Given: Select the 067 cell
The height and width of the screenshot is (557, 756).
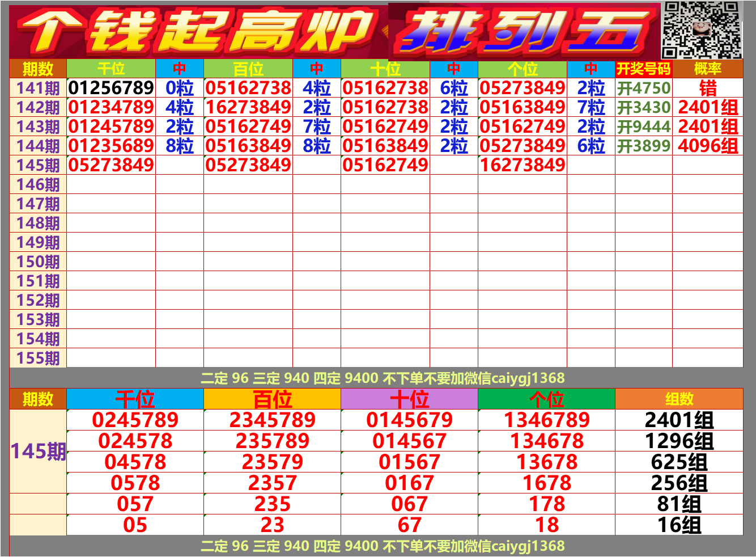Looking at the screenshot, I should point(410,504).
